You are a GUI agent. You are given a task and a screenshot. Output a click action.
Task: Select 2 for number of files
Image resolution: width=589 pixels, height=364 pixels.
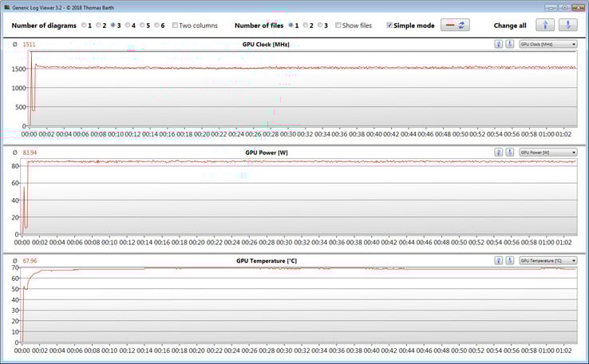(x=306, y=26)
